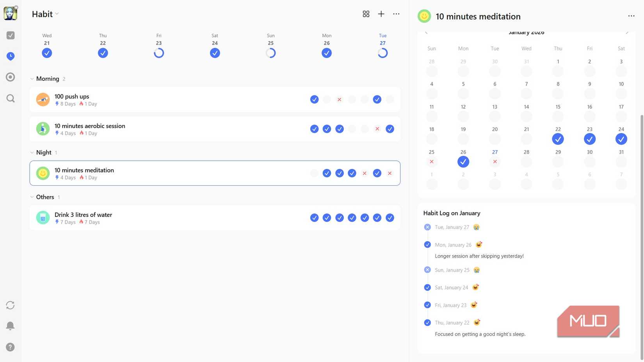Toggle Sunday 25 check on meditation calendar
Image resolution: width=644 pixels, height=362 pixels.
pos(431,161)
